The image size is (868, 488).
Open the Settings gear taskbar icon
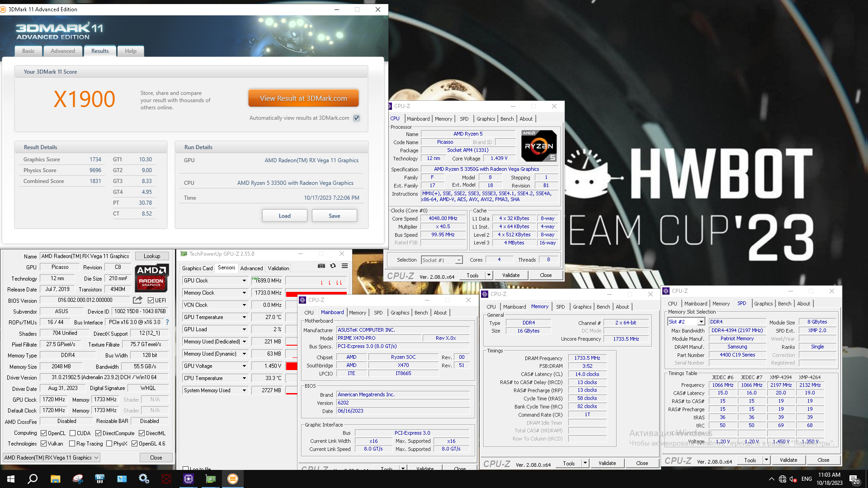click(x=144, y=479)
